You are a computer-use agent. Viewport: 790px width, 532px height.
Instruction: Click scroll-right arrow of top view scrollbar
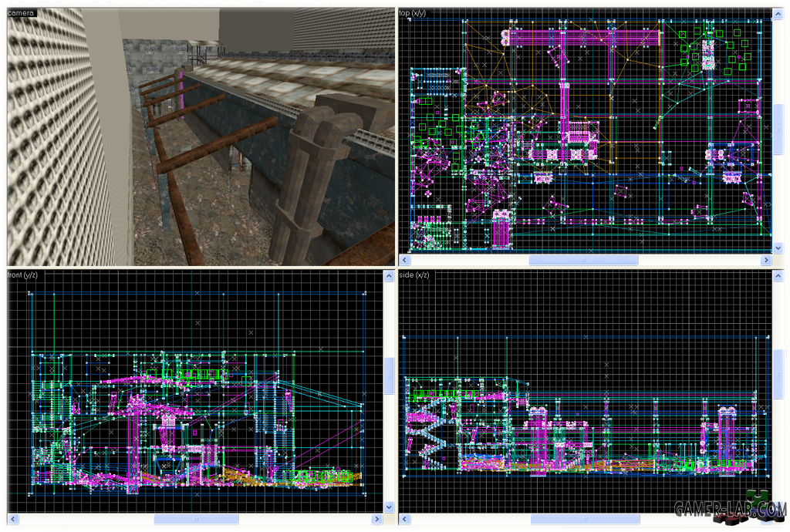tap(766, 260)
